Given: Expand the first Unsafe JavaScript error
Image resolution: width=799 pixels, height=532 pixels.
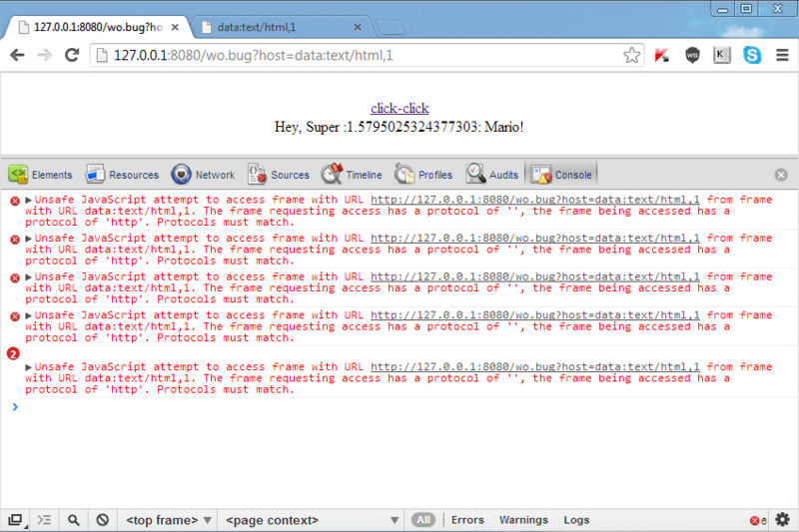Looking at the screenshot, I should click(x=29, y=200).
